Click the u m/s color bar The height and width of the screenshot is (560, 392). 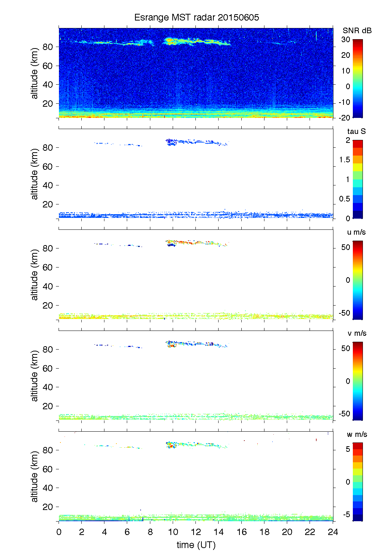pos(357,280)
